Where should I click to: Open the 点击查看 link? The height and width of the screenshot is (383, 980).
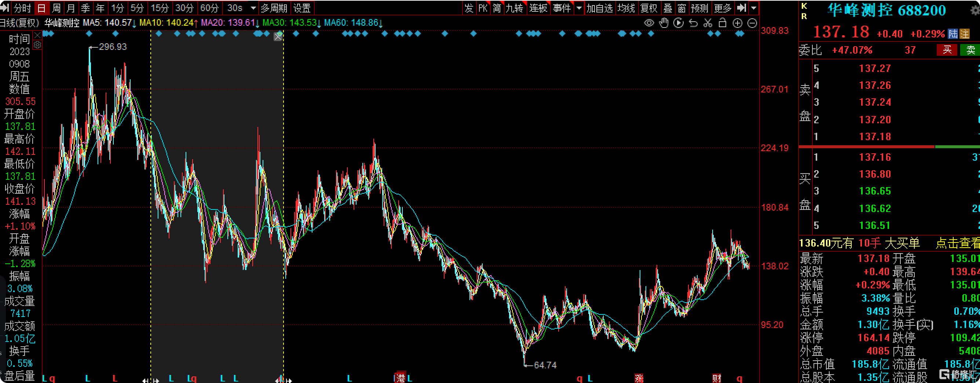pyautogui.click(x=958, y=243)
